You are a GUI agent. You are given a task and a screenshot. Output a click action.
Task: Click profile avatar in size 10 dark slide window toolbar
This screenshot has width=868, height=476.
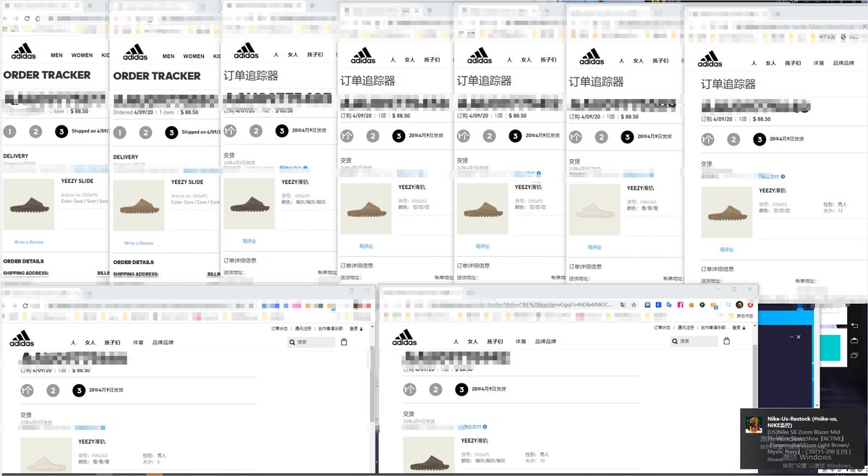(740, 305)
